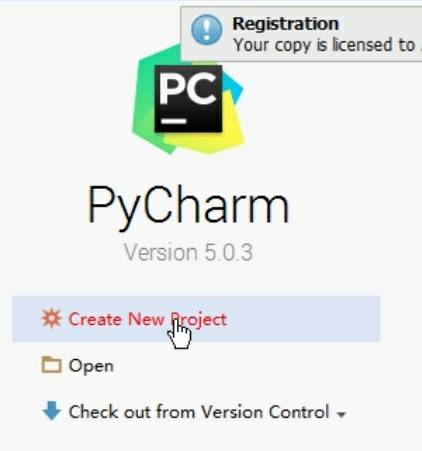Select the Create New Project text
This screenshot has width=422, height=451.
pos(147,319)
